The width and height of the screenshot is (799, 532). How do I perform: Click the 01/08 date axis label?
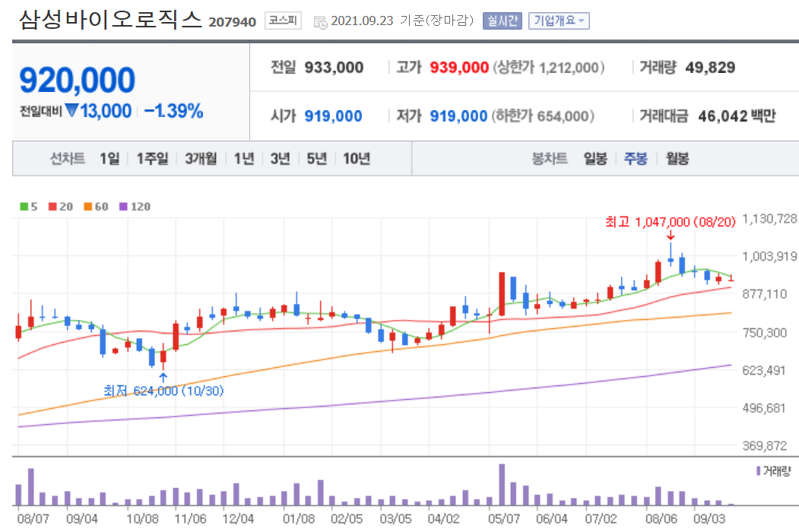pos(299,519)
